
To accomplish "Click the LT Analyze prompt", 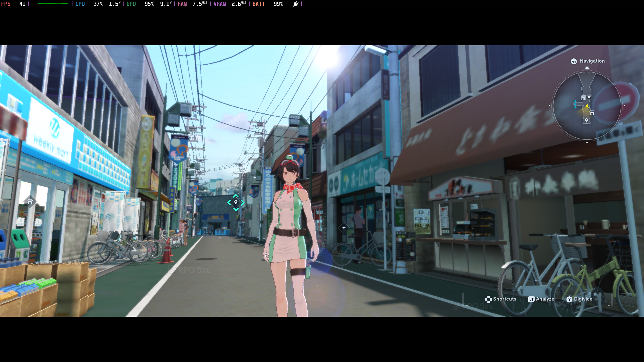I will click(x=541, y=299).
